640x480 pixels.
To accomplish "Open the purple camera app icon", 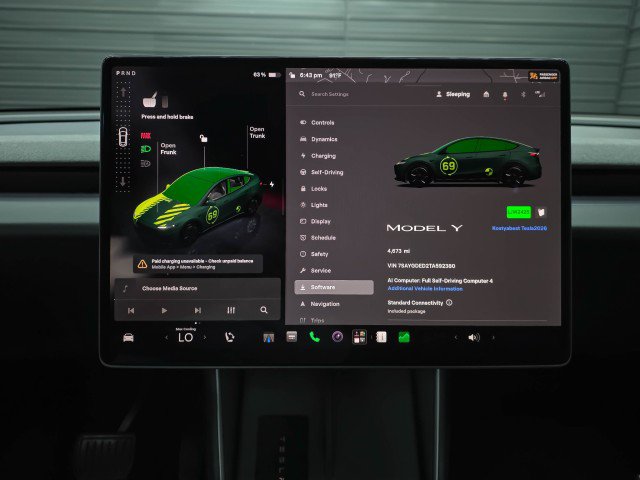I will coord(337,337).
